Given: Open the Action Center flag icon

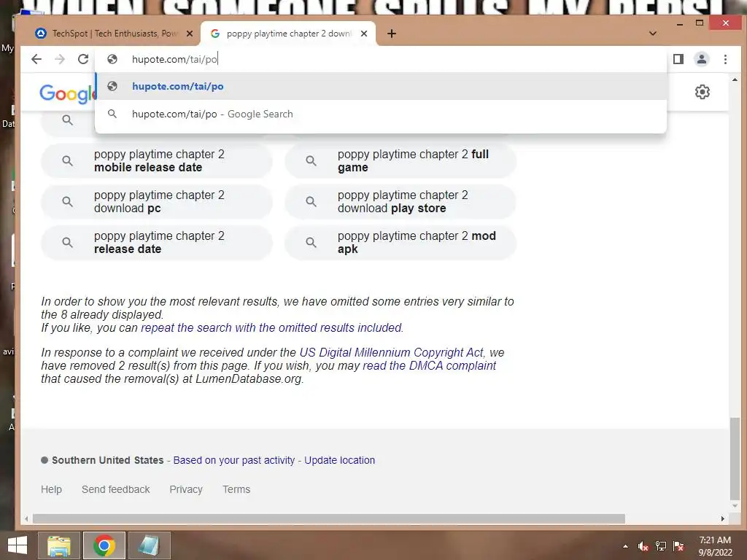Looking at the screenshot, I should click(x=678, y=546).
